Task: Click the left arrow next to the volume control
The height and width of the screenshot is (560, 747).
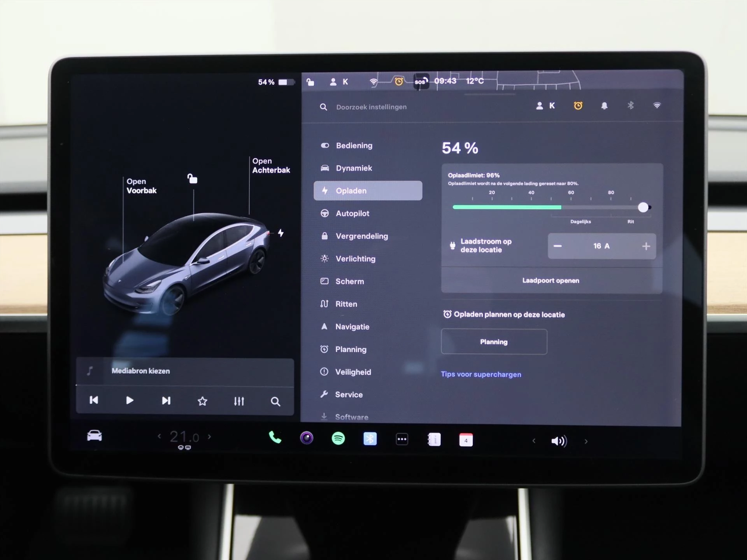Action: point(533,441)
